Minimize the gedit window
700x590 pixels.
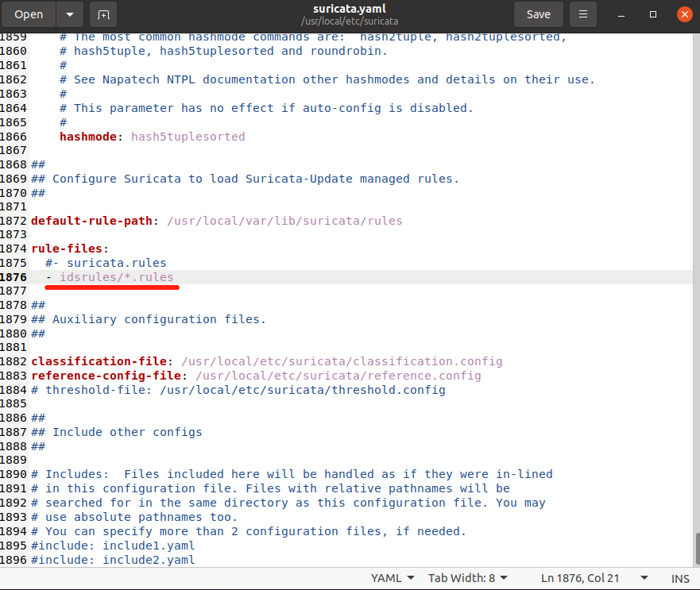pyautogui.click(x=621, y=15)
